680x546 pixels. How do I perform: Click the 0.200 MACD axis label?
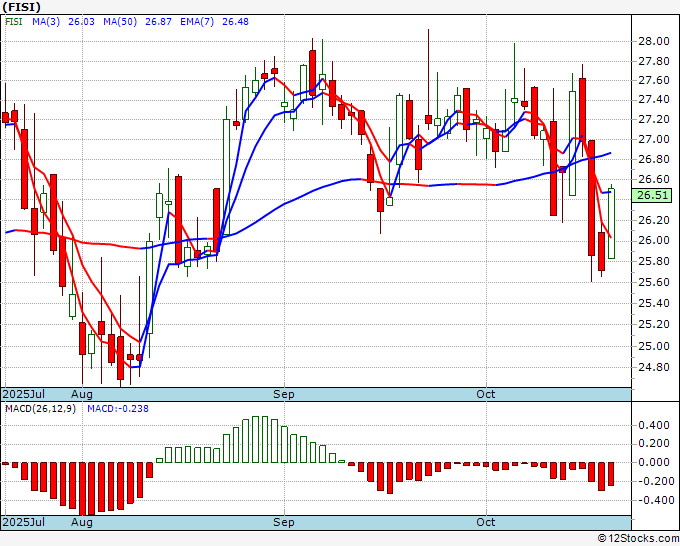tap(654, 443)
